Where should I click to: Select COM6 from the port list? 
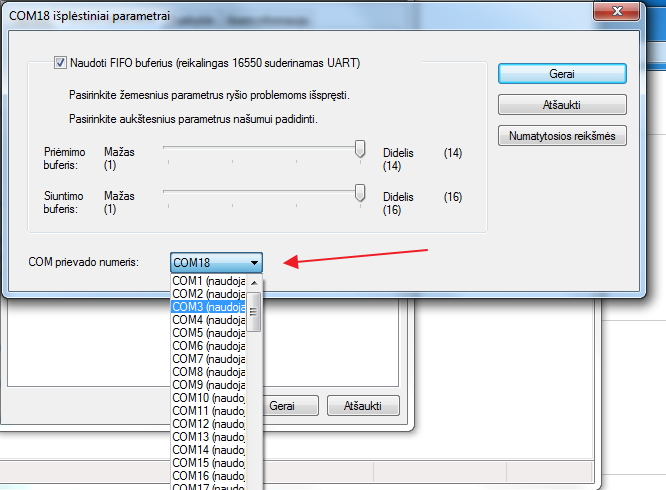point(209,346)
